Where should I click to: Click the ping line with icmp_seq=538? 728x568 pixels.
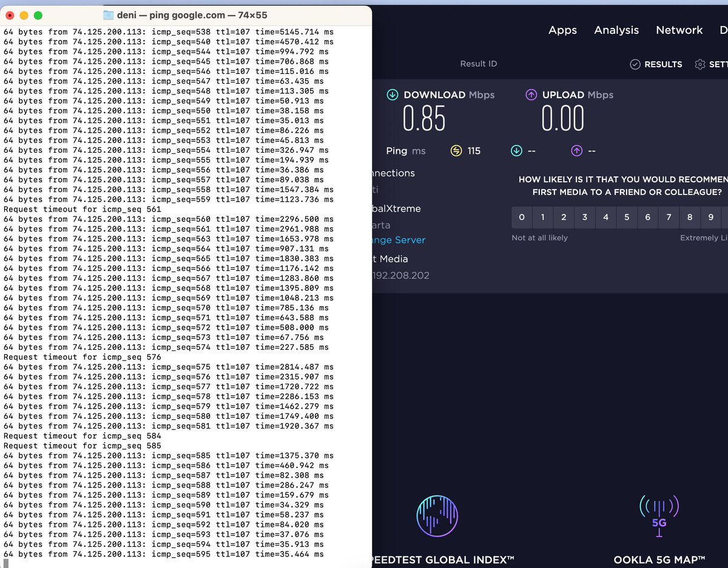click(169, 32)
